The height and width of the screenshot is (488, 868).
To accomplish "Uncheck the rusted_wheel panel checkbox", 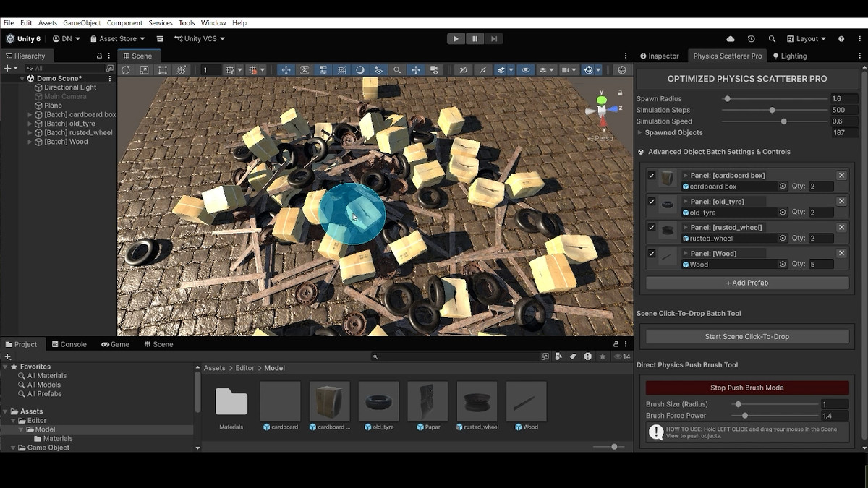I will [x=652, y=228].
